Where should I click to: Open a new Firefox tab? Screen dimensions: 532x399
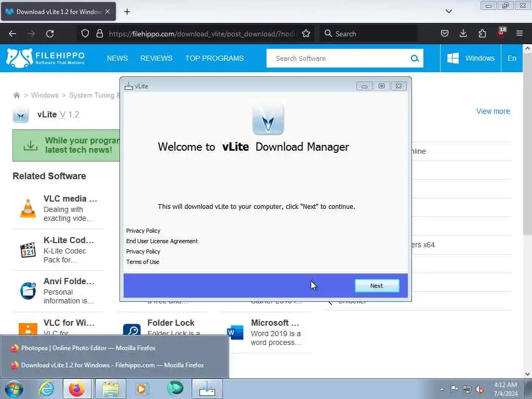127,12
